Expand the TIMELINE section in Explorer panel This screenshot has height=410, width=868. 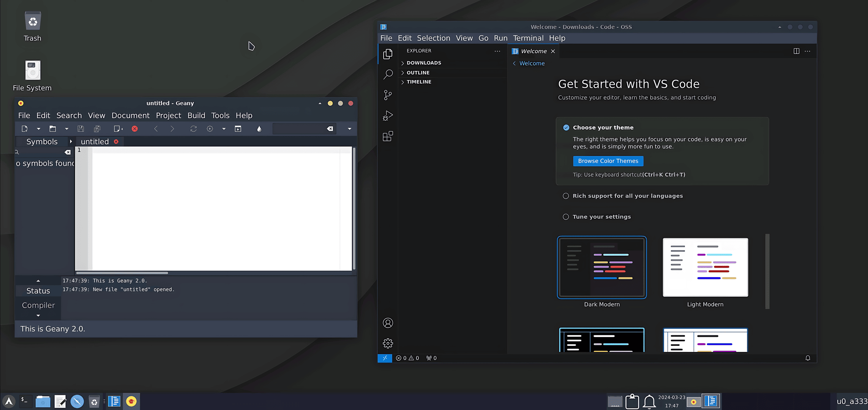click(x=418, y=82)
